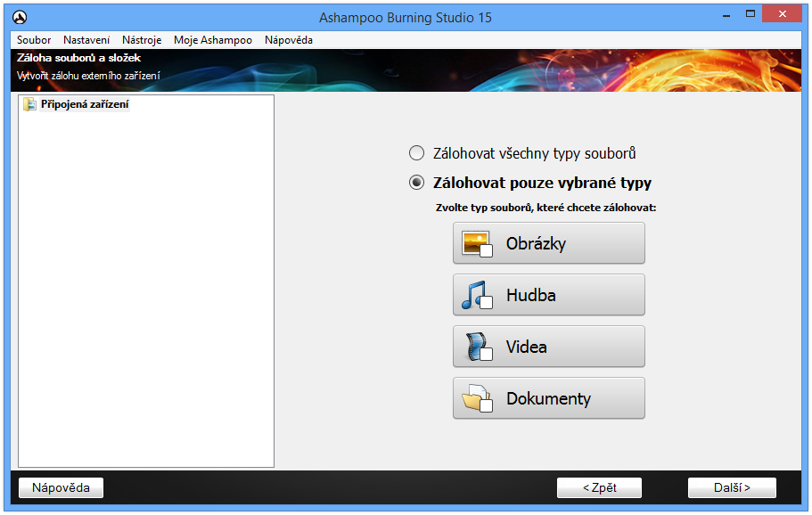
Task: Open the Nástroje menu
Action: point(142,40)
